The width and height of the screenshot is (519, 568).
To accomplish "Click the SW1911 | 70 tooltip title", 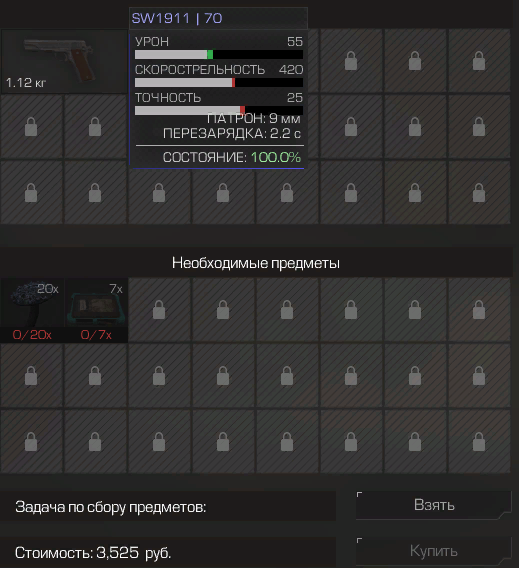I will click(177, 18).
